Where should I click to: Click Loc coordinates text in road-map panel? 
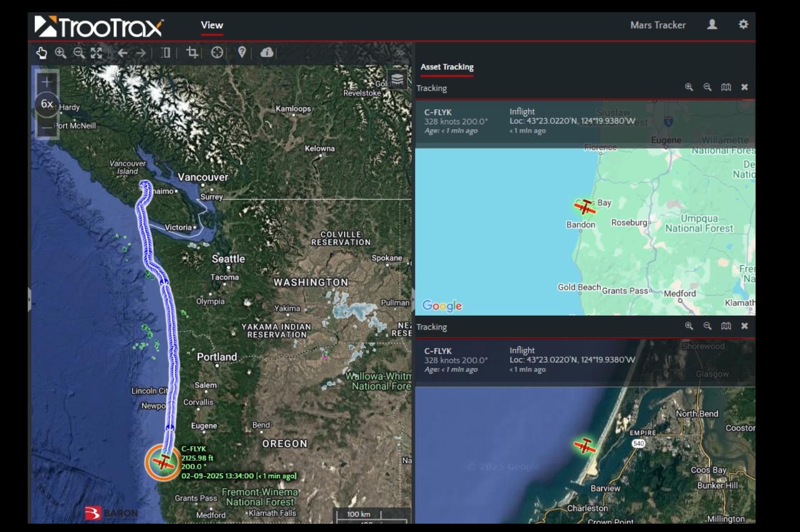click(x=572, y=121)
